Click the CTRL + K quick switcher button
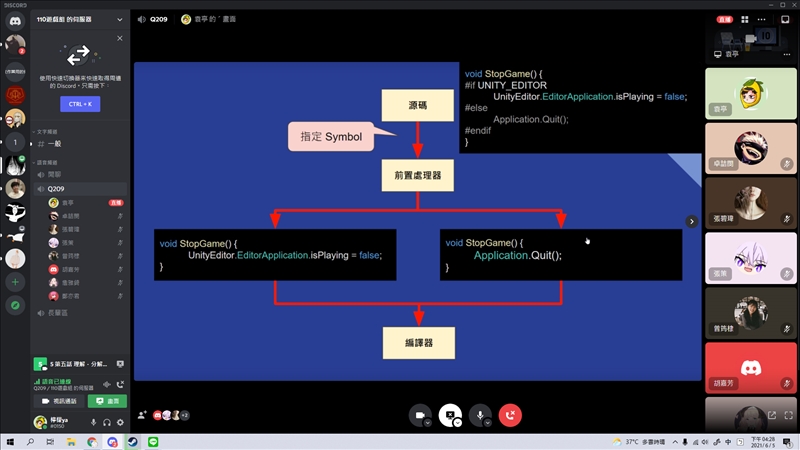 78,103
